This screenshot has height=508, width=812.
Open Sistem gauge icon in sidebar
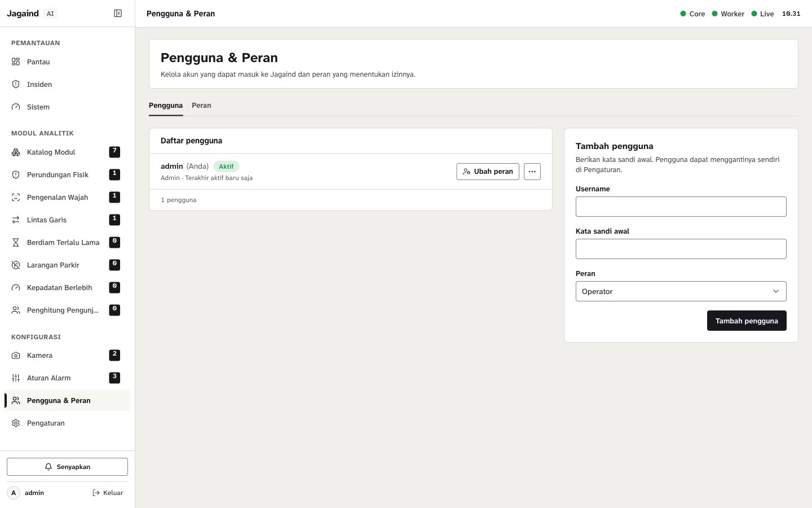tap(16, 107)
